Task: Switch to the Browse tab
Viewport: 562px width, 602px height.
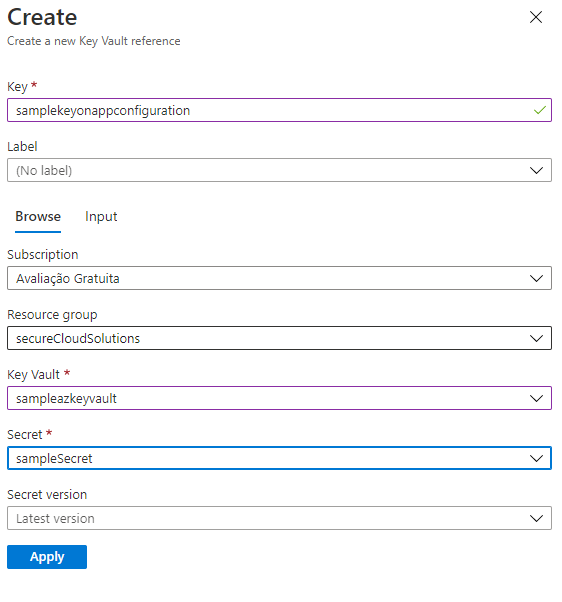Action: 38,217
